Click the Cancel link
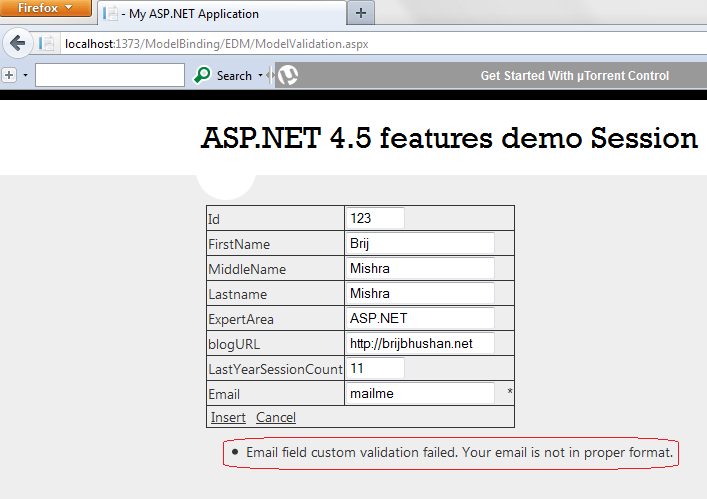Image resolution: width=707 pixels, height=499 pixels. pyautogui.click(x=276, y=417)
